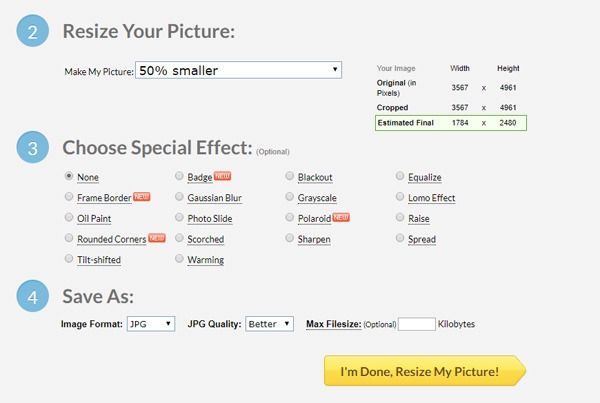The image size is (600, 403).
Task: Click the NEW tag next to Frame Border
Action: tap(142, 196)
